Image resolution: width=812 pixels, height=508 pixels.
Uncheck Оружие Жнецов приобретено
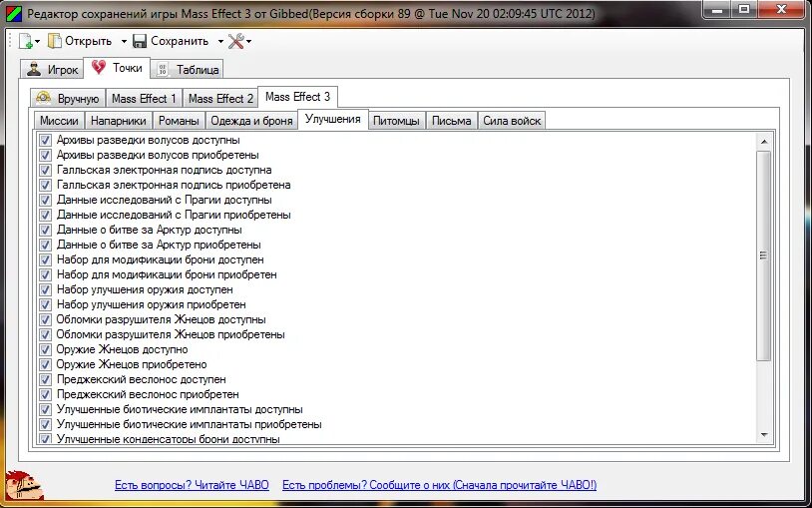coord(46,364)
